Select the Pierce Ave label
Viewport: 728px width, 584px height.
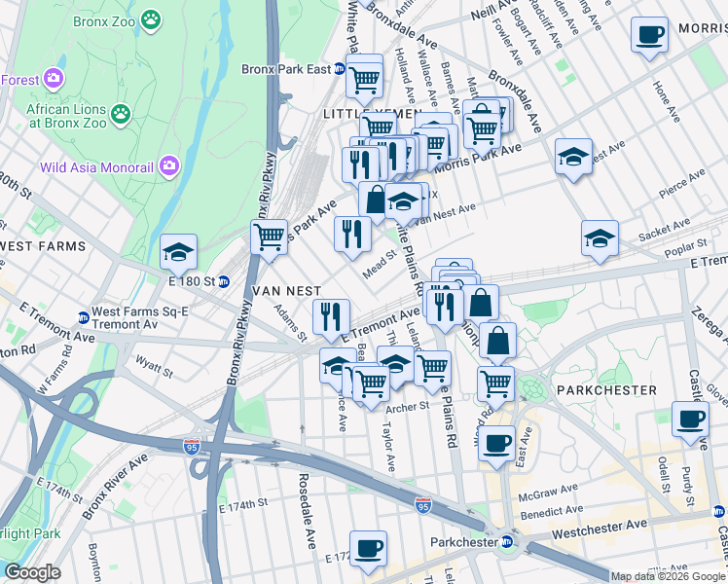pyautogui.click(x=682, y=183)
